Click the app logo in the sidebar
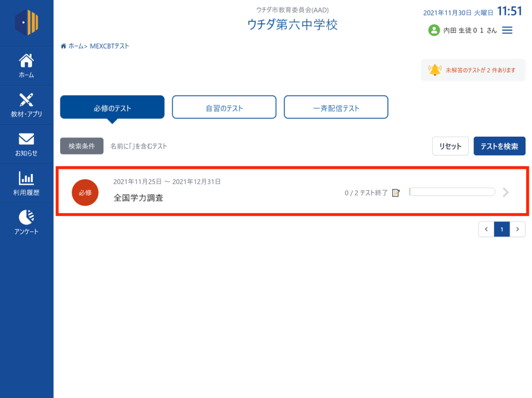 tap(26, 22)
